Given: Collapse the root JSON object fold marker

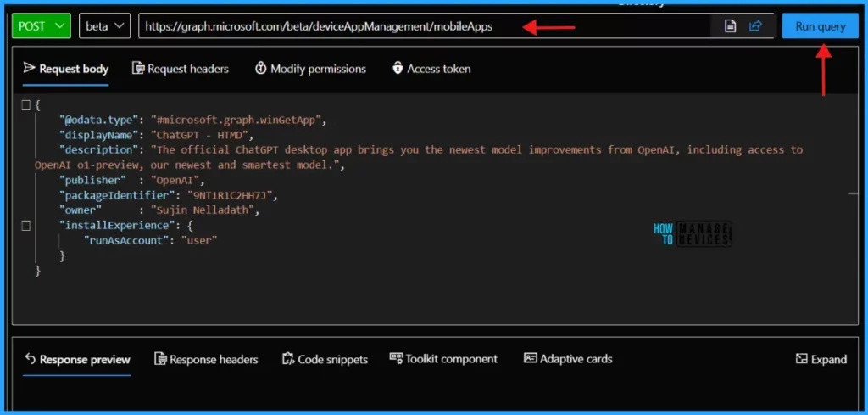Looking at the screenshot, I should (x=25, y=105).
